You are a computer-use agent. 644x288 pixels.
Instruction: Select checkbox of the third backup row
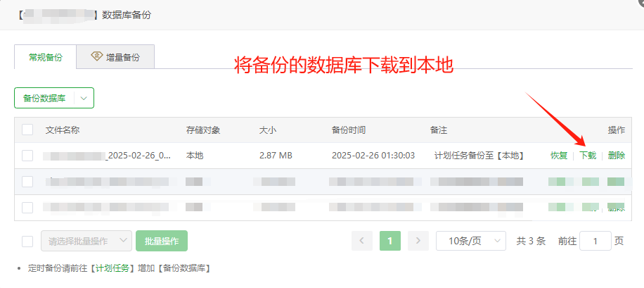[27, 208]
